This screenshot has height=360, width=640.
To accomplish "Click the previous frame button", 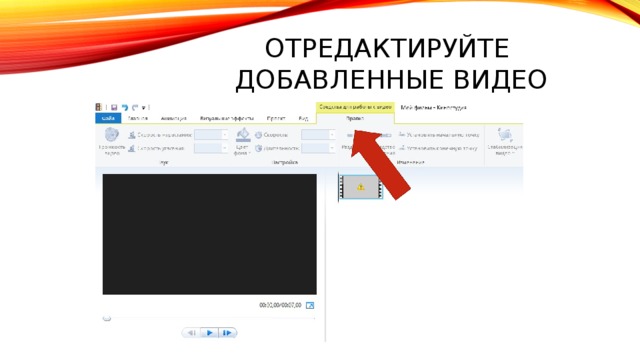I will tap(191, 333).
